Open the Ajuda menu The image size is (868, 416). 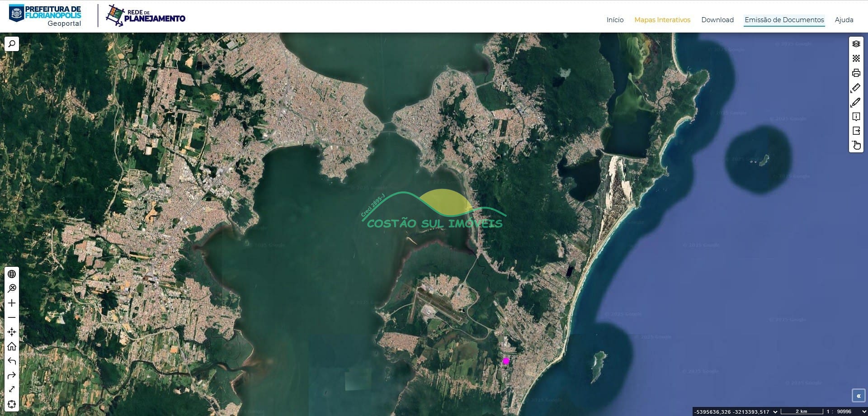coord(844,20)
